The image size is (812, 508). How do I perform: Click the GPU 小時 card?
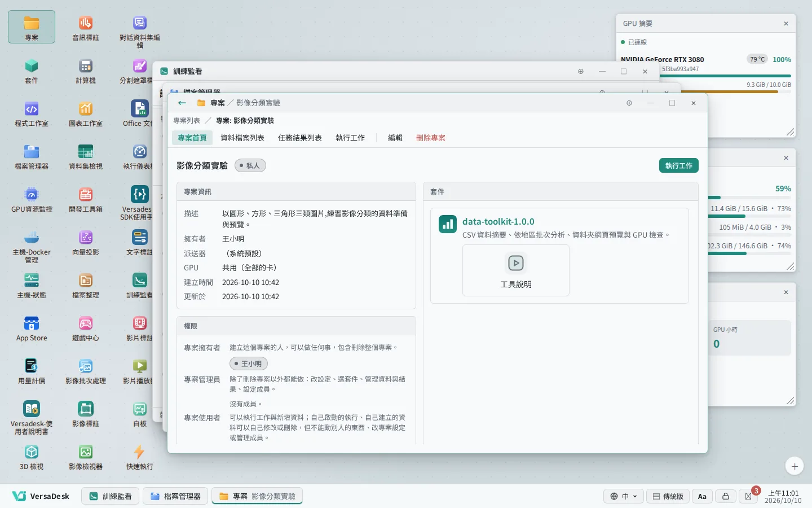(749, 338)
